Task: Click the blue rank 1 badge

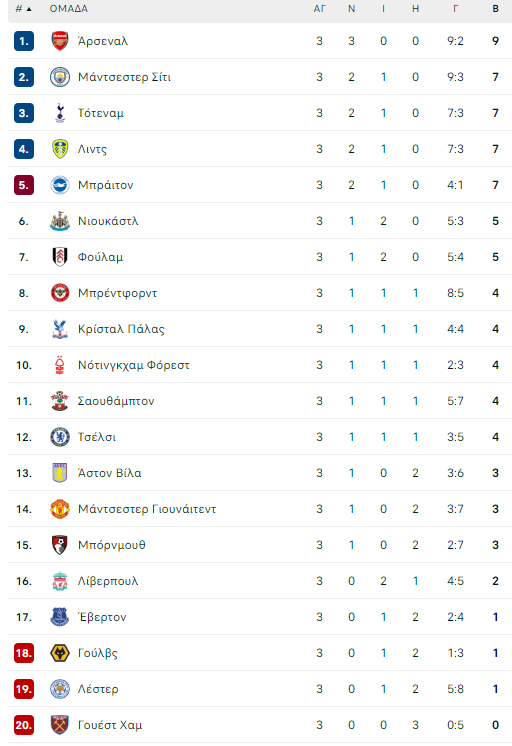Action: point(24,41)
